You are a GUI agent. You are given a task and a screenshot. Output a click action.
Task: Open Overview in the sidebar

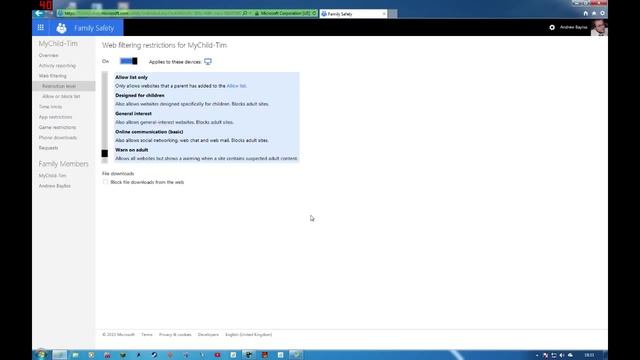tap(49, 55)
